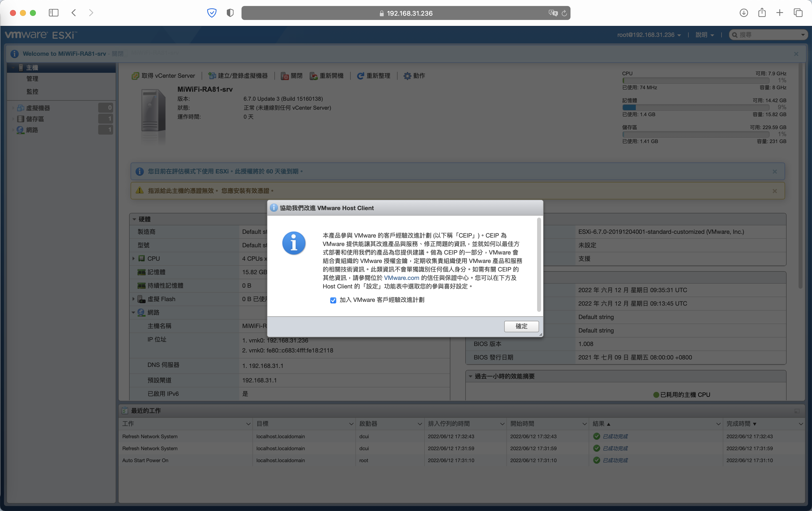Open the VMware.com link in the dialog
Screen dimensions: 812x511
tap(401, 278)
